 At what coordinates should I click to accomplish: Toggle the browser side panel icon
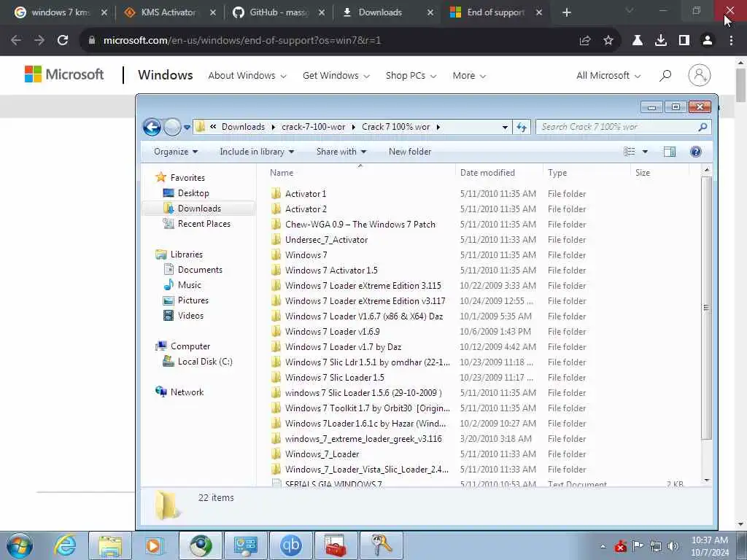[684, 41]
